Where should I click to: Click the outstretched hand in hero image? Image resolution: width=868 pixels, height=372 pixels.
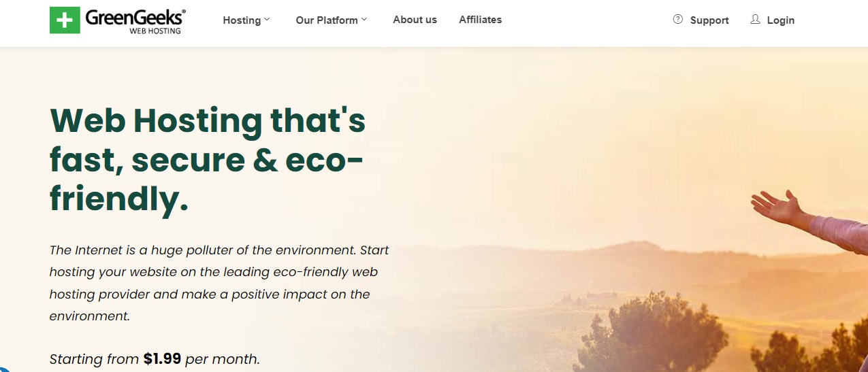(777, 206)
